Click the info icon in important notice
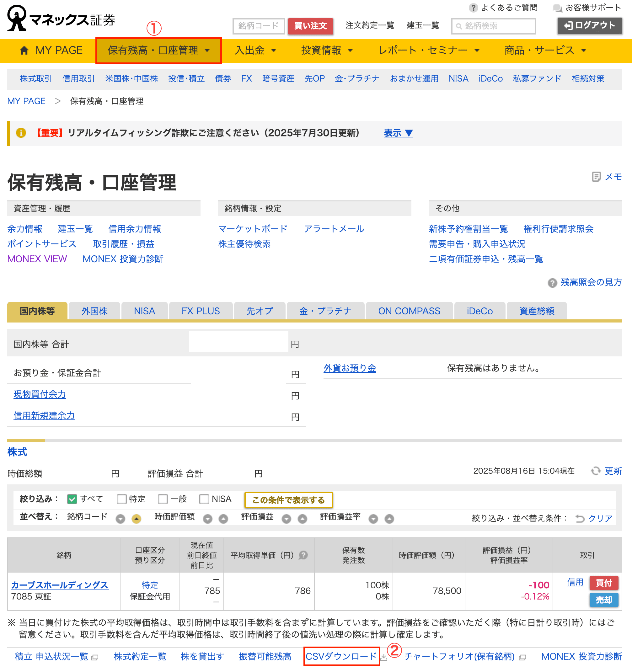 pyautogui.click(x=21, y=133)
